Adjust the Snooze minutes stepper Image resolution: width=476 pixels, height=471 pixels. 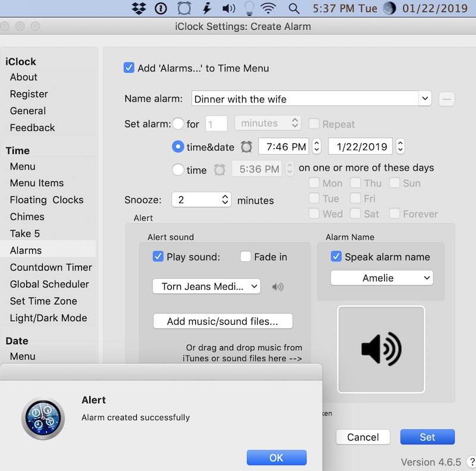coord(225,200)
